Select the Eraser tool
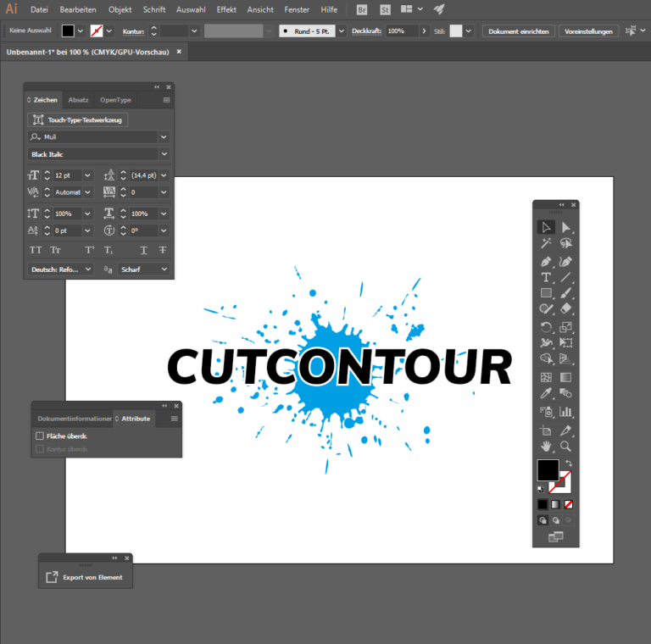The image size is (651, 644). click(565, 308)
